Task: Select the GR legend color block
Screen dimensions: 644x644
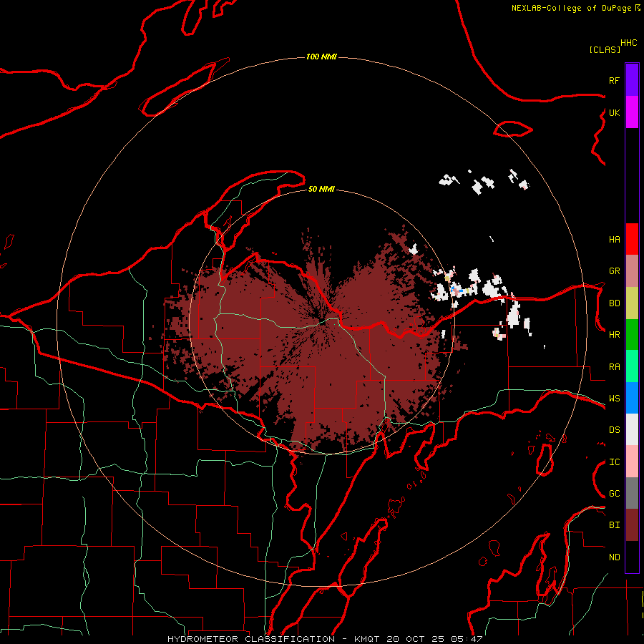Action: (632, 271)
